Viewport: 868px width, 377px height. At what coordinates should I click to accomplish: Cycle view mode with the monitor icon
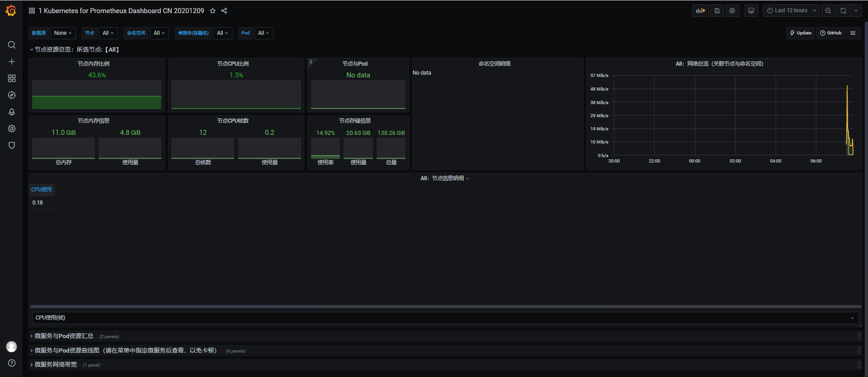(751, 10)
